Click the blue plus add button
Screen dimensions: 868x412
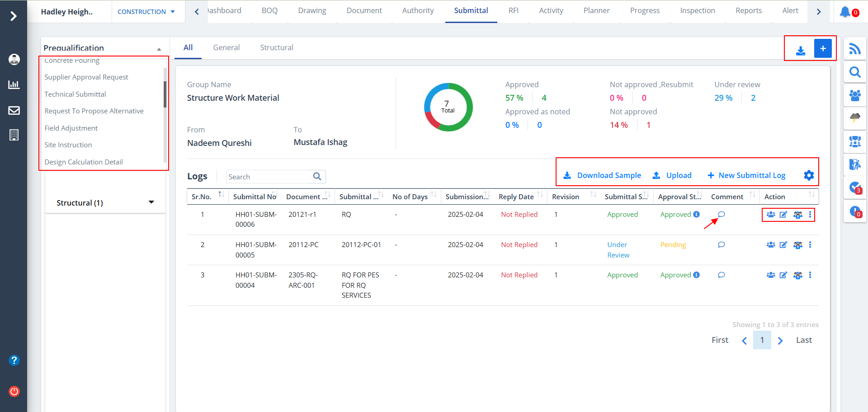[x=823, y=48]
